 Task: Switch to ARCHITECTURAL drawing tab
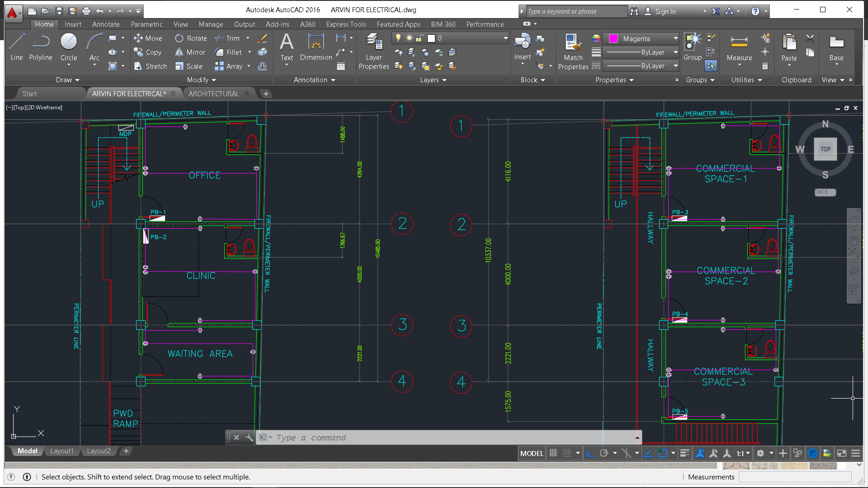pos(213,94)
